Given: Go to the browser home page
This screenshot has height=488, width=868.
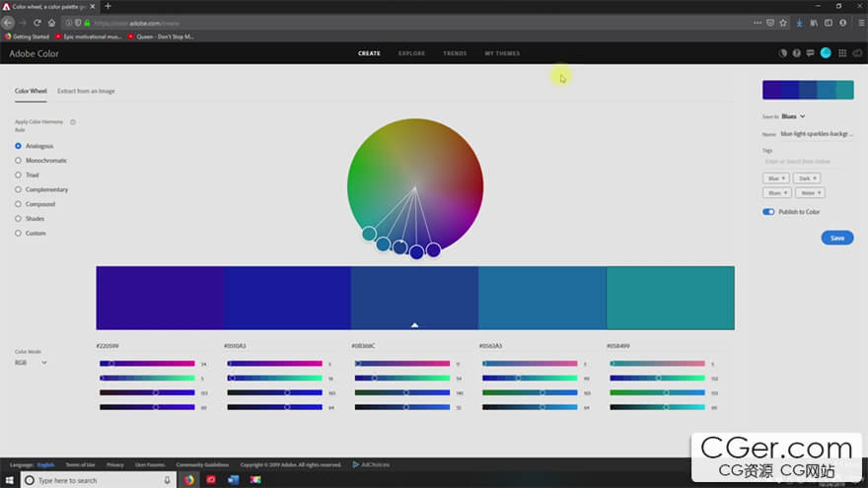Looking at the screenshot, I should coord(51,23).
